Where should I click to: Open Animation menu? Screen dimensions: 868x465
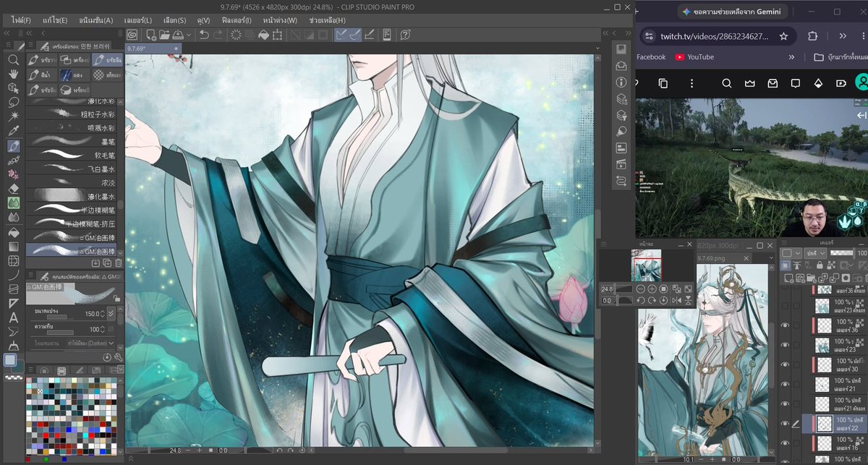95,20
